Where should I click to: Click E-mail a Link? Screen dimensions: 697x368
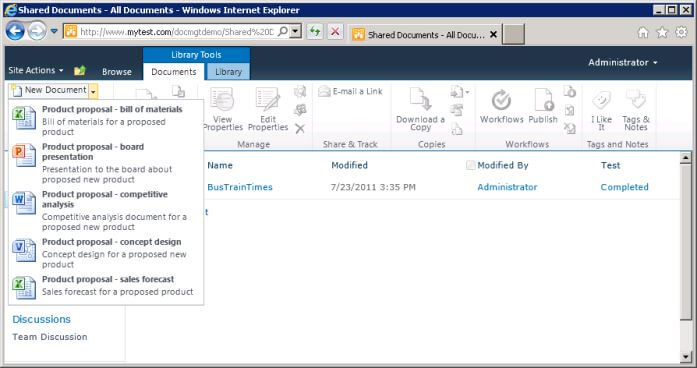click(x=350, y=91)
